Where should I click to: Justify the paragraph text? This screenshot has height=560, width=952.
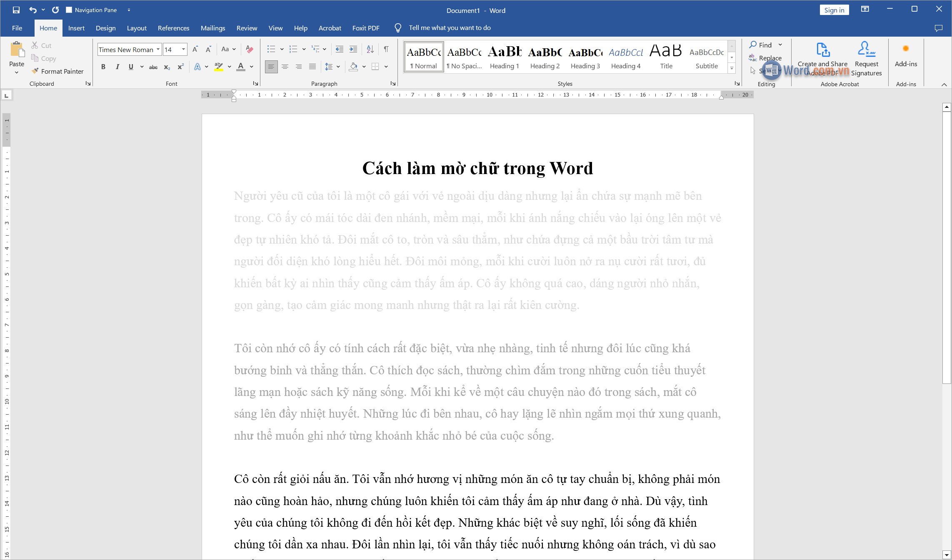312,67
